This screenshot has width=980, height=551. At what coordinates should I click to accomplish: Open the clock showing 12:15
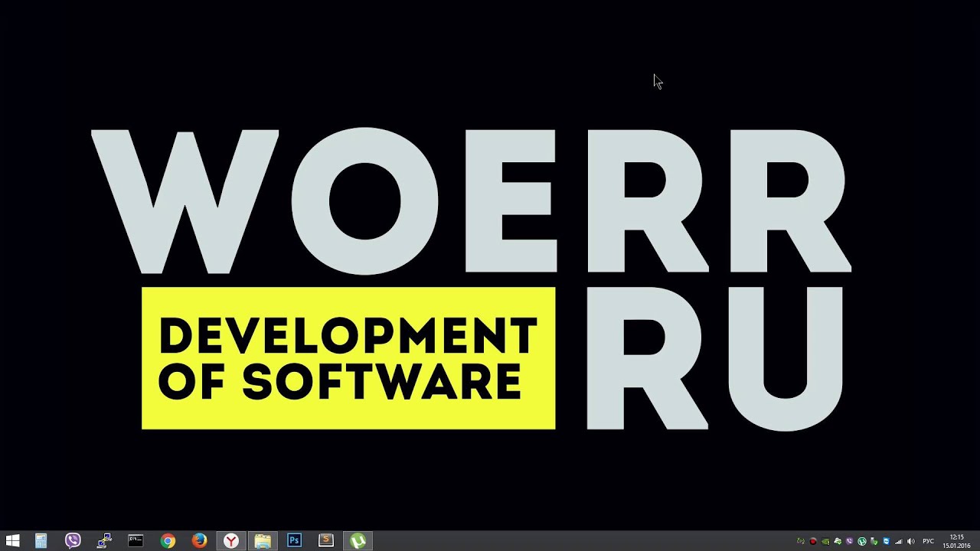pyautogui.click(x=957, y=541)
